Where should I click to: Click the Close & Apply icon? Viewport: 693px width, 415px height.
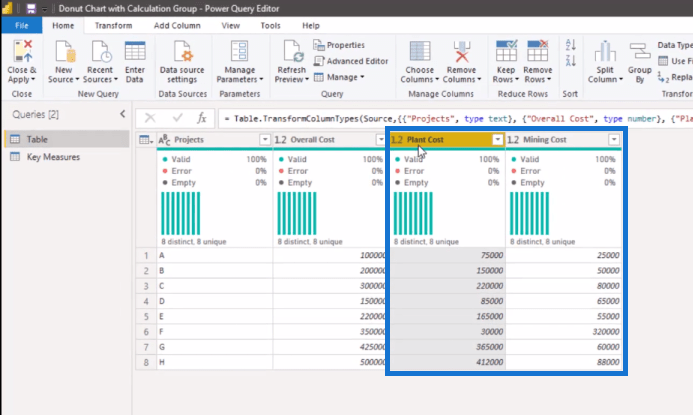pyautogui.click(x=22, y=51)
